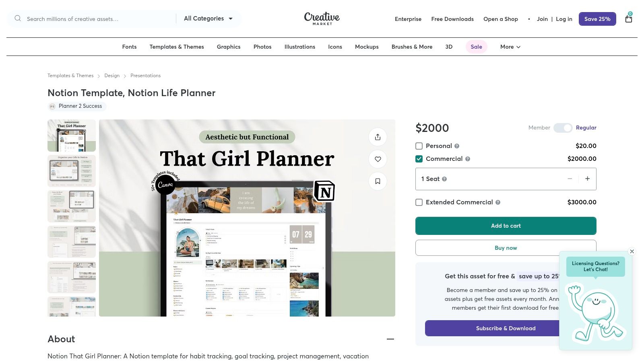Go to the Sale tab
The image size is (644, 362).
[x=476, y=47]
